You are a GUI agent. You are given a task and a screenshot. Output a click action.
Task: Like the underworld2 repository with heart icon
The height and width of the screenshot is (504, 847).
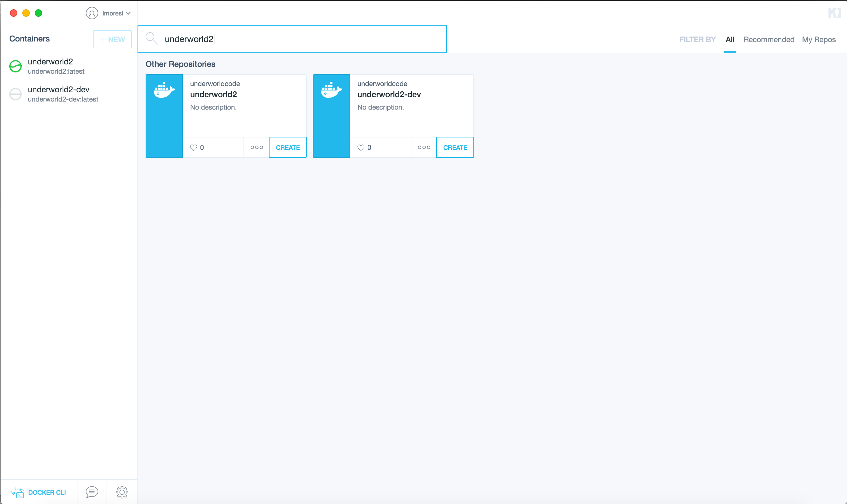194,147
